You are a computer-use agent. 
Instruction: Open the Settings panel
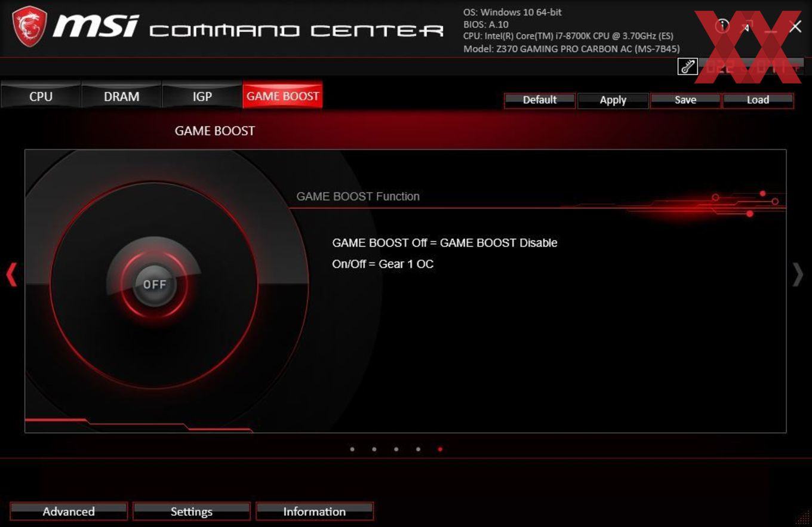click(191, 511)
